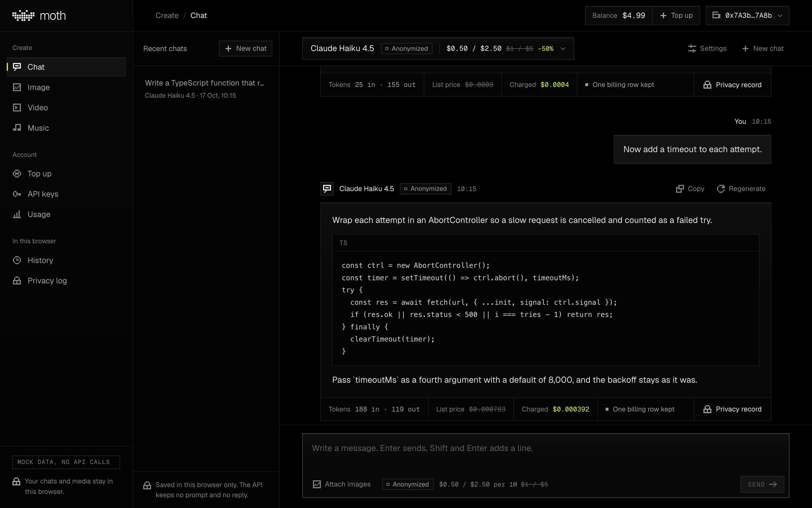Click the Recent chats heading

tap(165, 49)
